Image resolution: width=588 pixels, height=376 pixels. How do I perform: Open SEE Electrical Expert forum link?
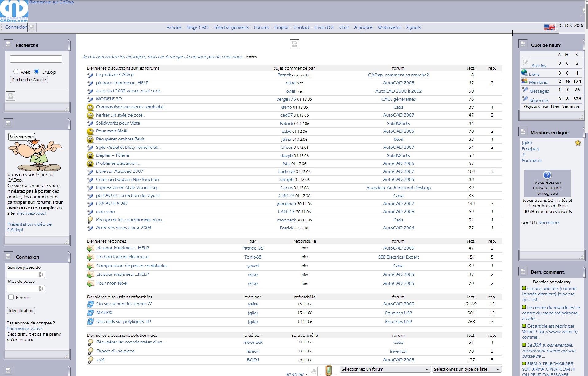398,257
